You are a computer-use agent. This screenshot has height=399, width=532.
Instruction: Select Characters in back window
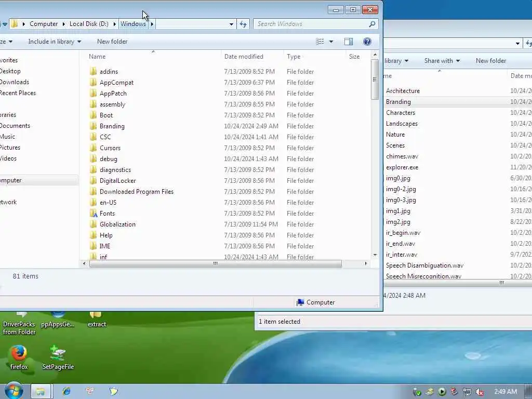401,113
